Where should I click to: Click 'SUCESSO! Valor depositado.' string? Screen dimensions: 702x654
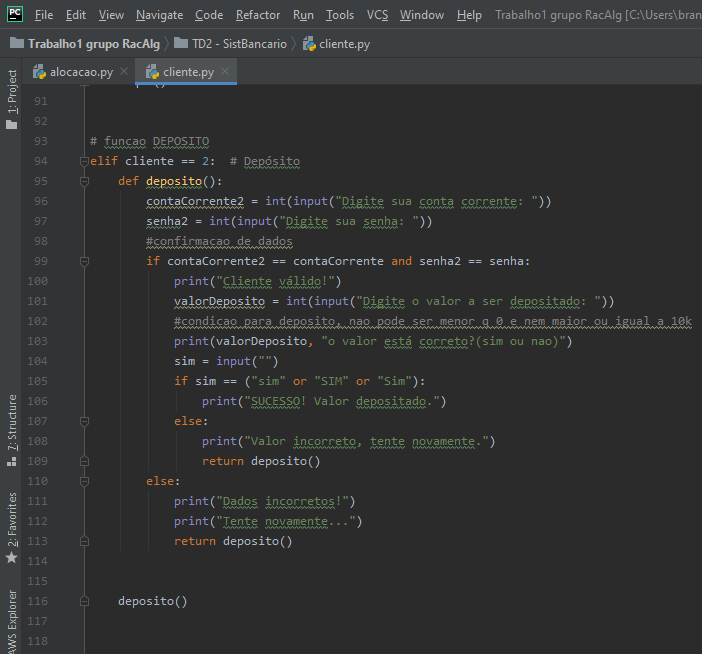342,401
